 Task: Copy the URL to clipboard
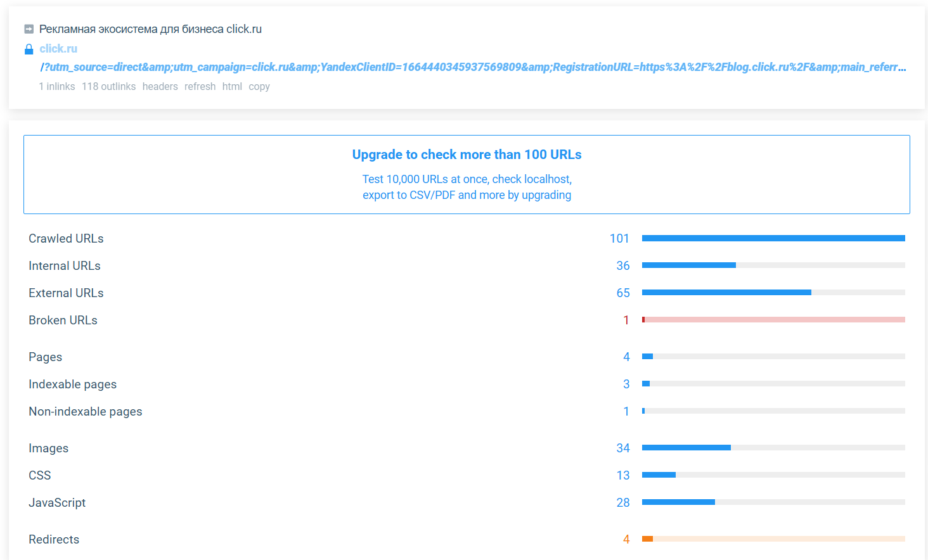pyautogui.click(x=259, y=87)
